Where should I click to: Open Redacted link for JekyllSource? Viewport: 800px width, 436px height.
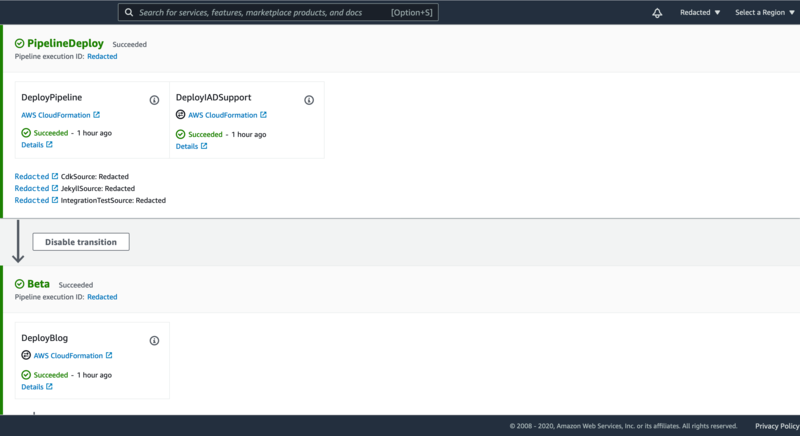click(32, 188)
